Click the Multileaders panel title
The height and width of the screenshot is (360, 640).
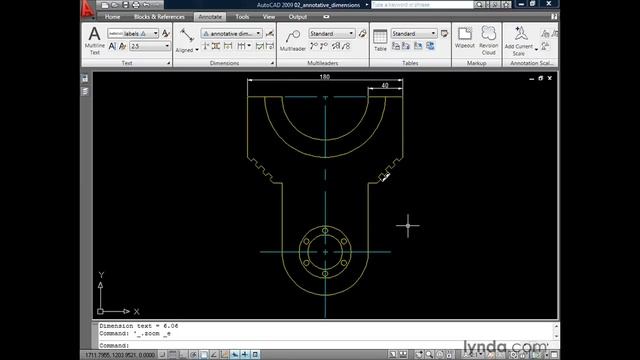pos(322,63)
